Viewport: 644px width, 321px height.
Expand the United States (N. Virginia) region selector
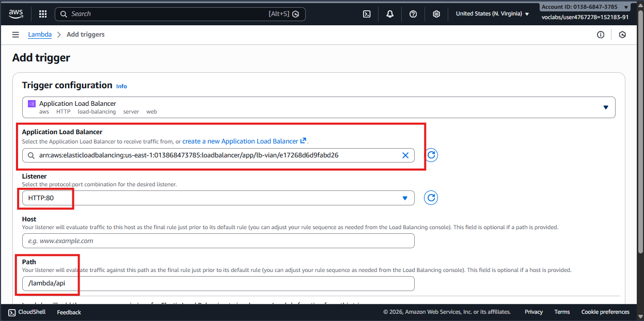click(x=492, y=14)
